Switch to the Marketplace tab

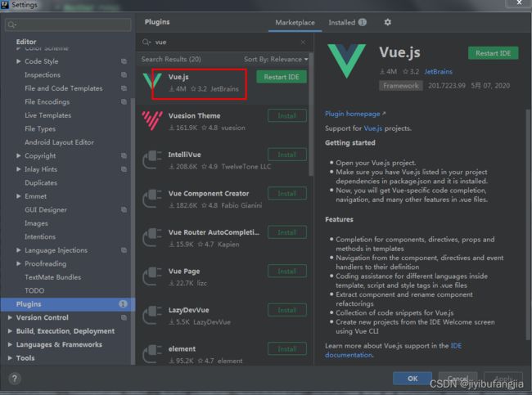(x=295, y=23)
